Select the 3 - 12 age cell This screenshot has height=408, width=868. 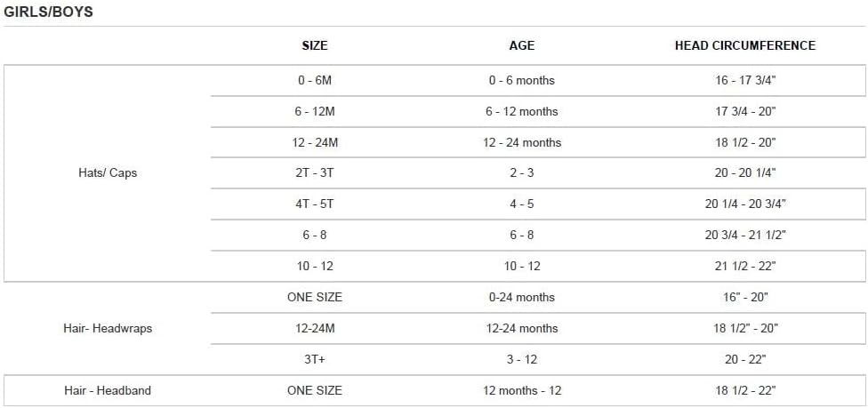coord(521,359)
